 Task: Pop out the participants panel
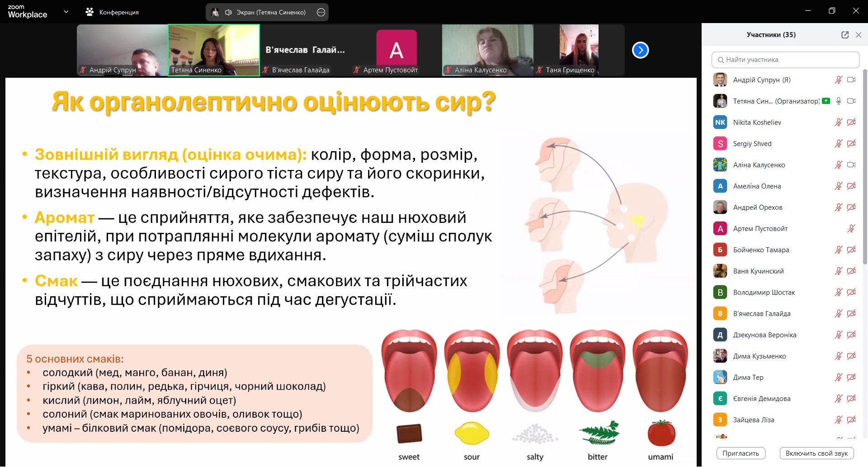coord(844,35)
